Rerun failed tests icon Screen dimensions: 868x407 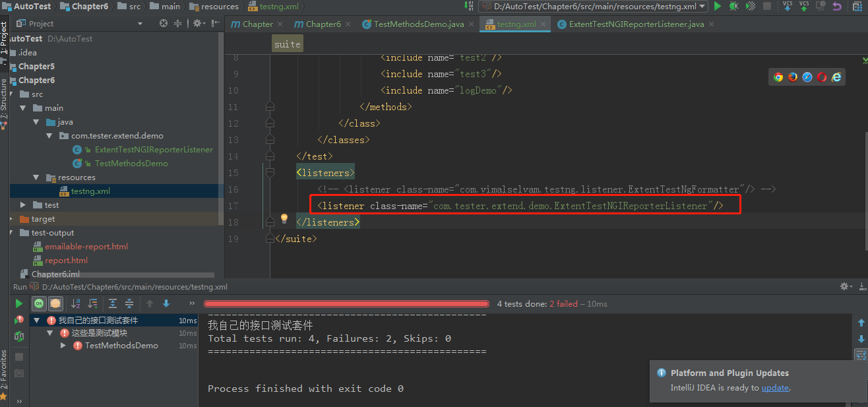pos(19,320)
